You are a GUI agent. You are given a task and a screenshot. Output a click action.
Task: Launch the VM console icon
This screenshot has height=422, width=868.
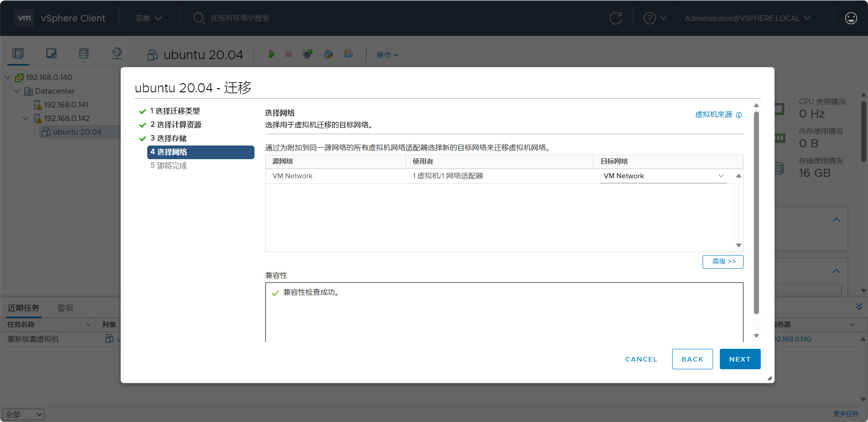click(308, 55)
